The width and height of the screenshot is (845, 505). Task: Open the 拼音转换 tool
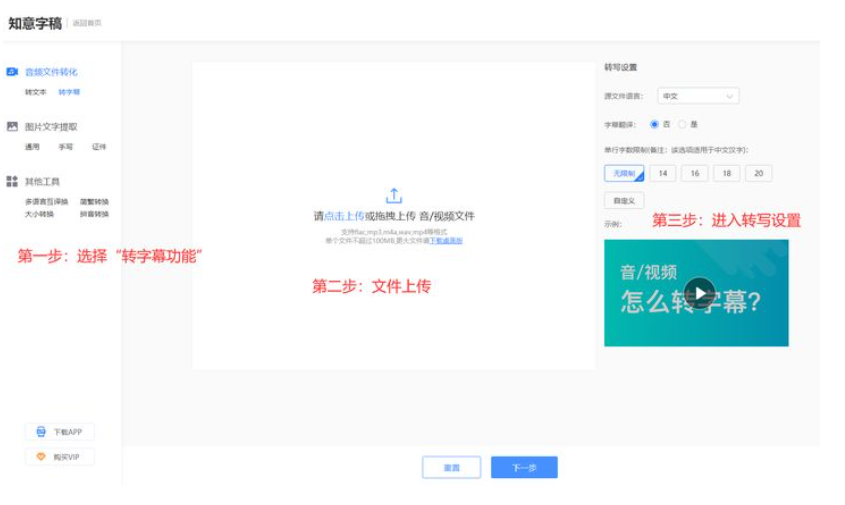94,214
